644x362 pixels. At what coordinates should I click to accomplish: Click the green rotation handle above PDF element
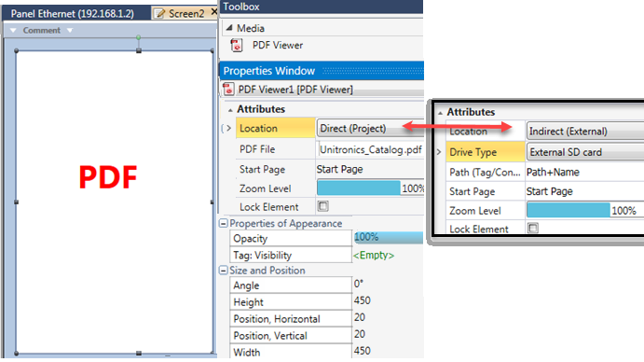click(x=139, y=37)
